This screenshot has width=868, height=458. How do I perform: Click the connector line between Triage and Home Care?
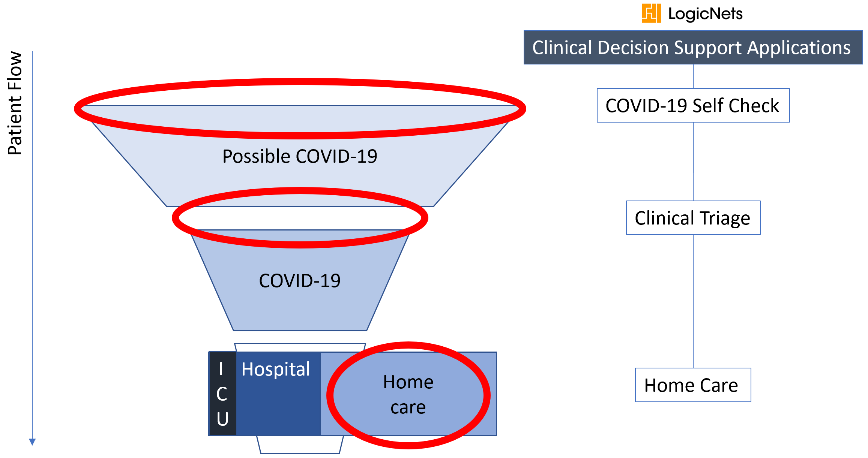pos(693,301)
